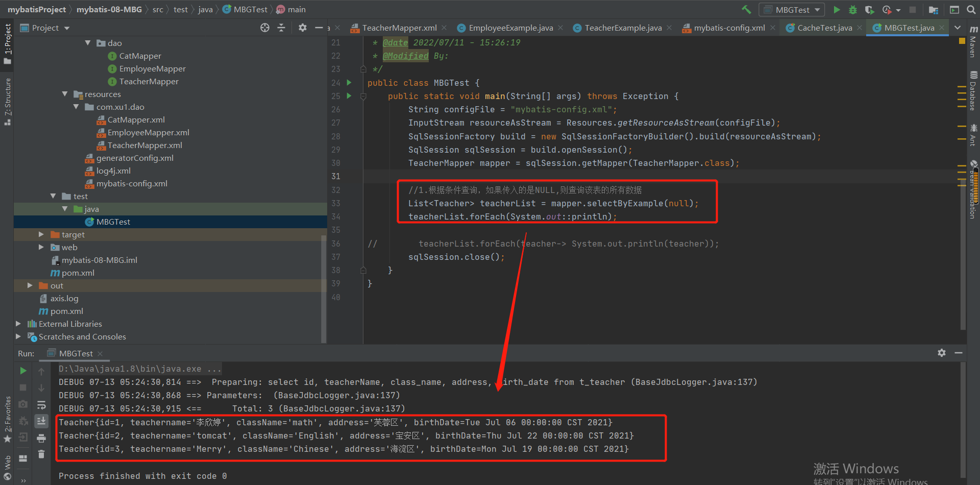Open EmployeeMapper interface in tree
The width and height of the screenshot is (980, 485).
coord(152,68)
